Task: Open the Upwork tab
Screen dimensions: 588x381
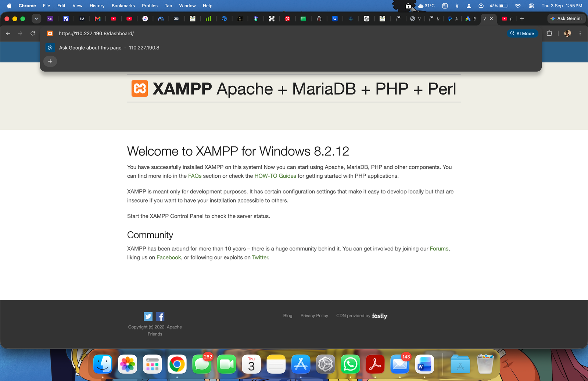Action: tap(50, 19)
